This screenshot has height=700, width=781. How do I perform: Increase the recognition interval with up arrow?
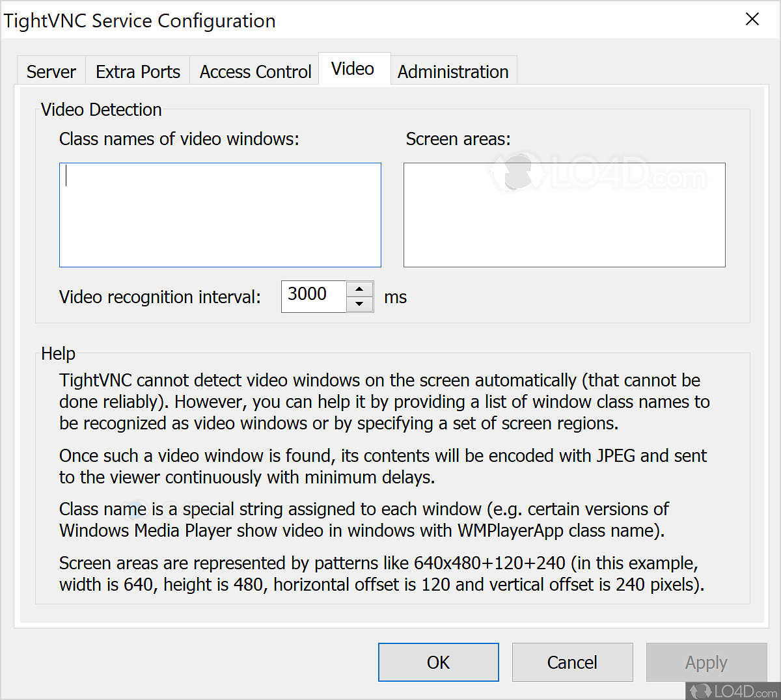(x=360, y=289)
